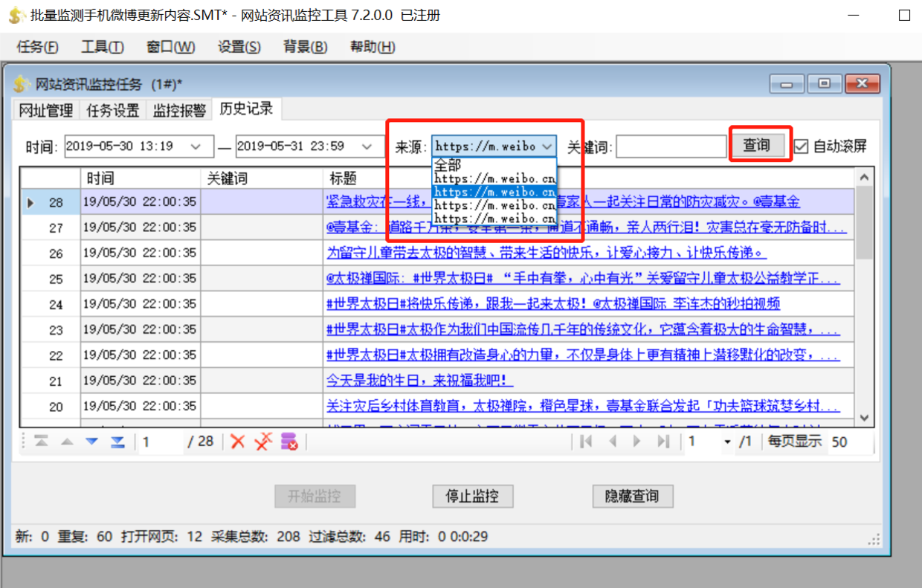Delete selected record with red X icon

click(238, 442)
